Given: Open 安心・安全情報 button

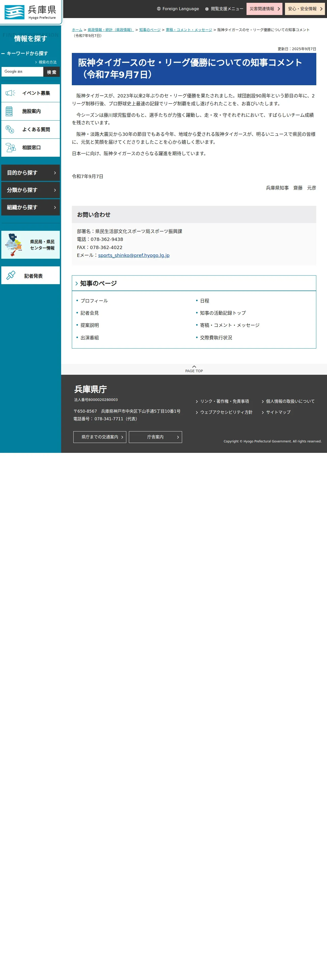Looking at the screenshot, I should pos(305,9).
